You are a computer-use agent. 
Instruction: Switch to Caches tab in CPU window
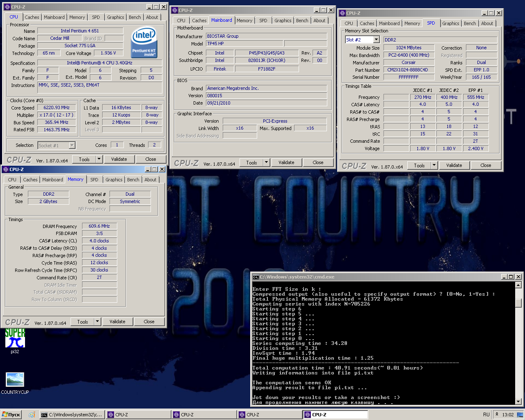coord(32,17)
